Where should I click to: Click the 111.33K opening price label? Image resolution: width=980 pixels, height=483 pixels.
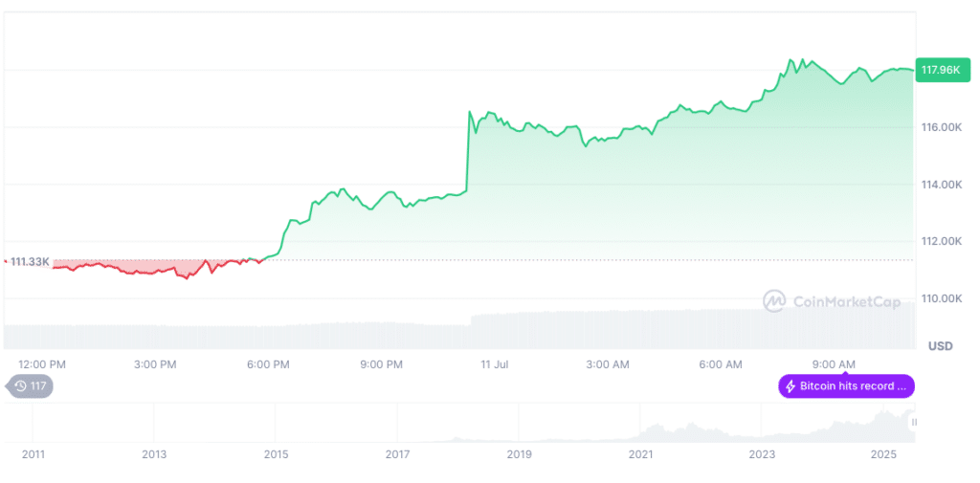(x=30, y=261)
